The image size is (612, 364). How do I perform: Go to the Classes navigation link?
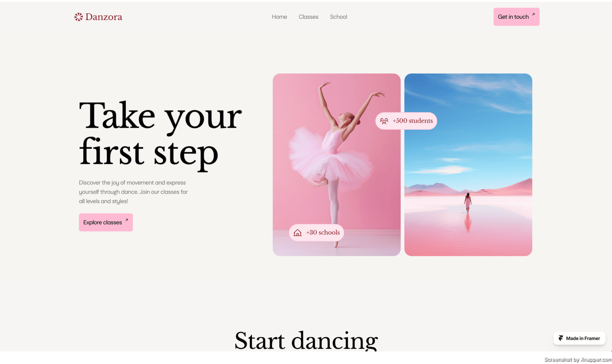pos(308,17)
